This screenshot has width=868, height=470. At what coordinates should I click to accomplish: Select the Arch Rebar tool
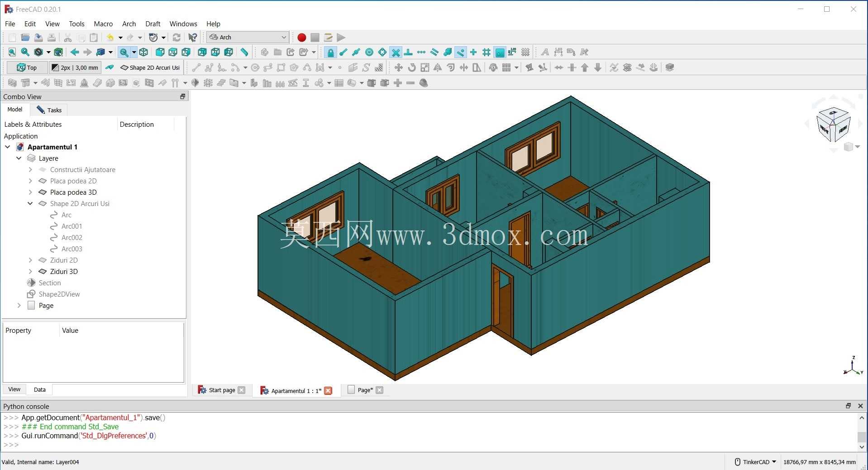pyautogui.click(x=45, y=83)
